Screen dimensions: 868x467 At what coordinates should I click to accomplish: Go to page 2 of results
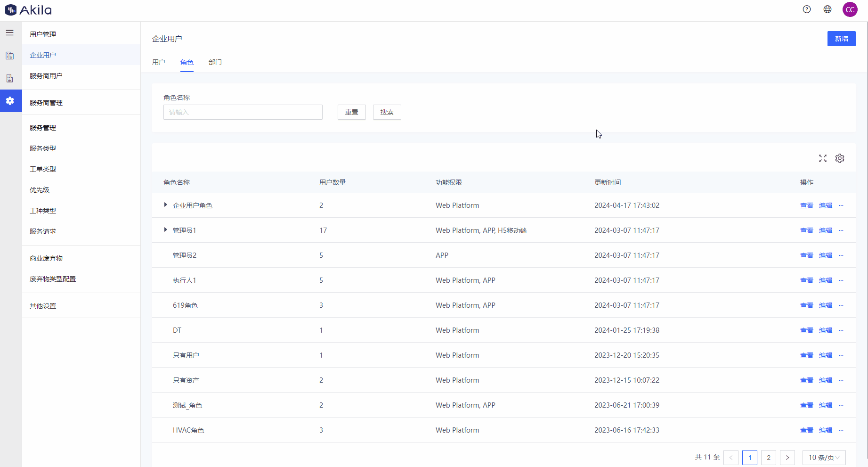tap(768, 458)
